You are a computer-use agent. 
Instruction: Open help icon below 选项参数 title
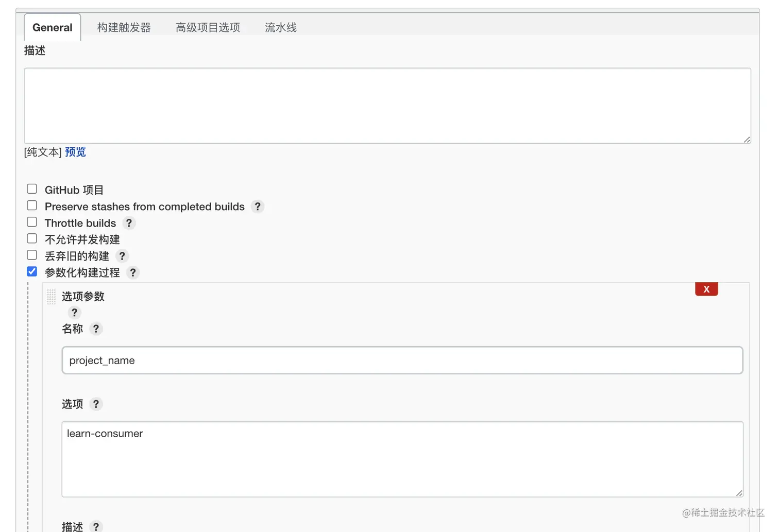pos(74,313)
